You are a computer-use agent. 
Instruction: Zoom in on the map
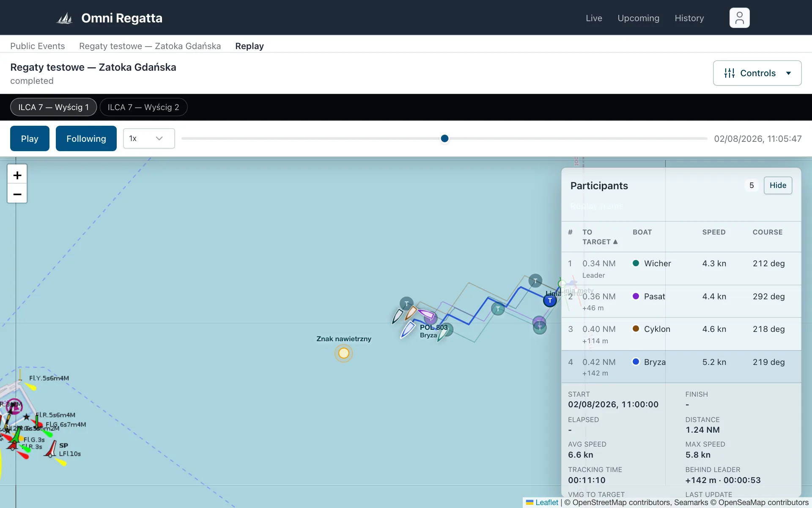(17, 175)
